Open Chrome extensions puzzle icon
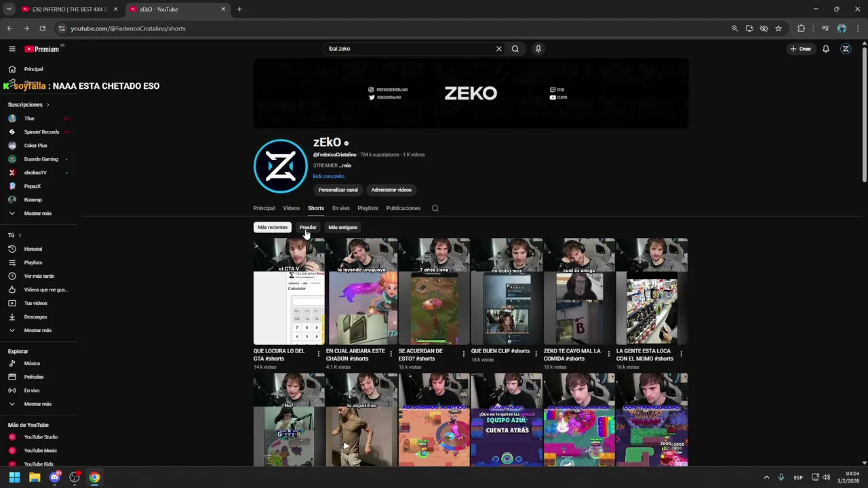This screenshot has width=868, height=488. 802,28
